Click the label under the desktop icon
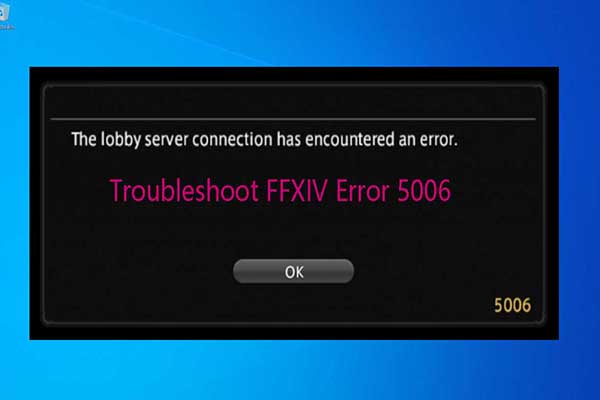The width and height of the screenshot is (600, 400). 6,27
